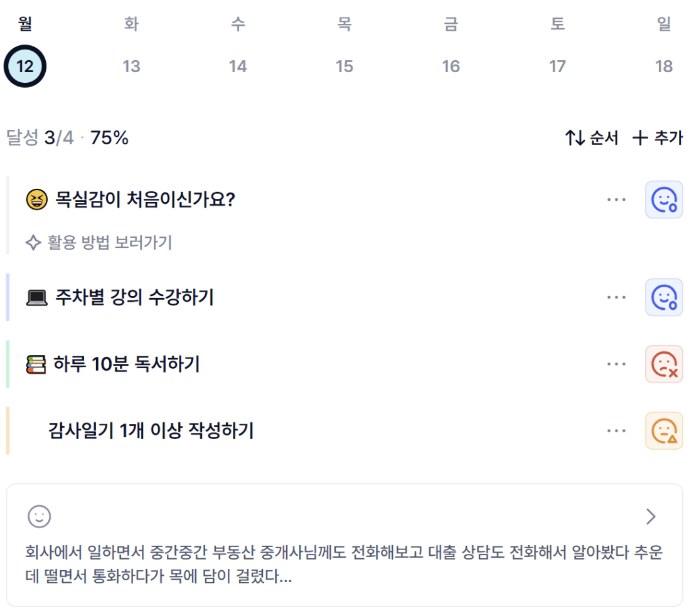The image size is (694, 616).
Task: Click the smiley mood icon in diary card
Action: coord(40,517)
